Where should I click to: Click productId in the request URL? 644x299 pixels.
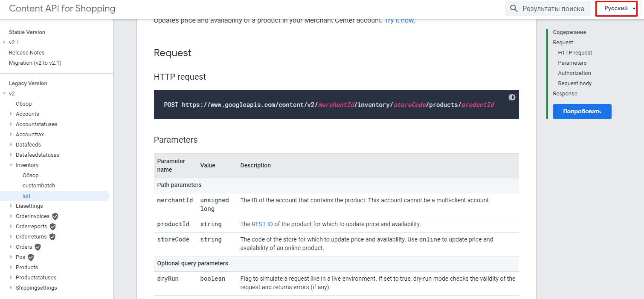click(x=478, y=105)
